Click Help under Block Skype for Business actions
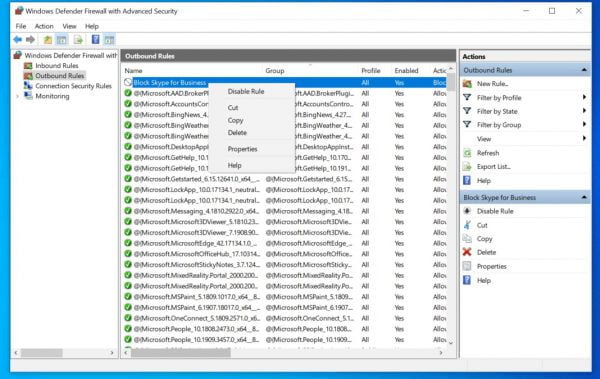This screenshot has height=379, width=600. 483,281
